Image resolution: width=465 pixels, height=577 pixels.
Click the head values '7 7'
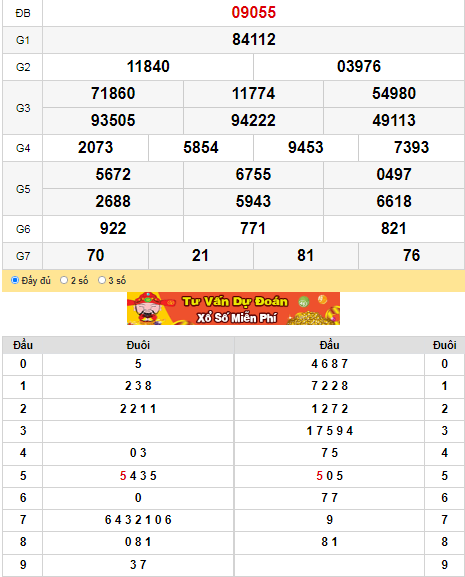pos(330,498)
